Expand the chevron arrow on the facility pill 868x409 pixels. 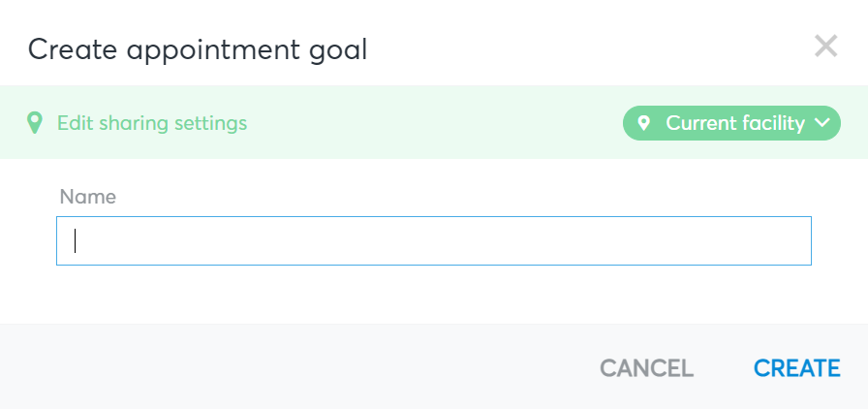(822, 122)
